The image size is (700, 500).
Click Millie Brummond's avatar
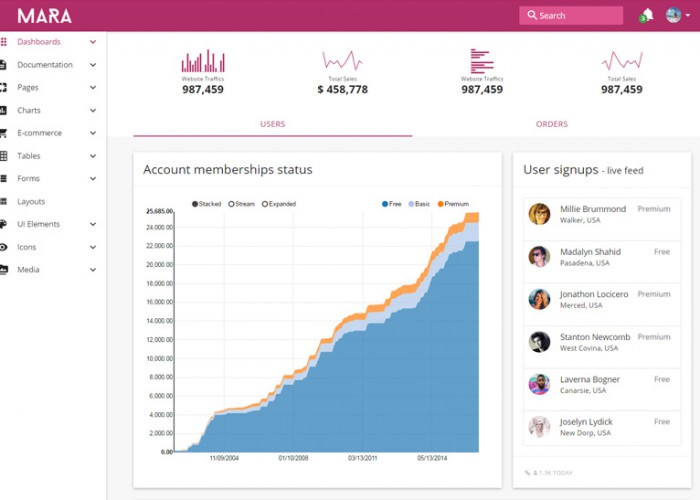tap(539, 214)
